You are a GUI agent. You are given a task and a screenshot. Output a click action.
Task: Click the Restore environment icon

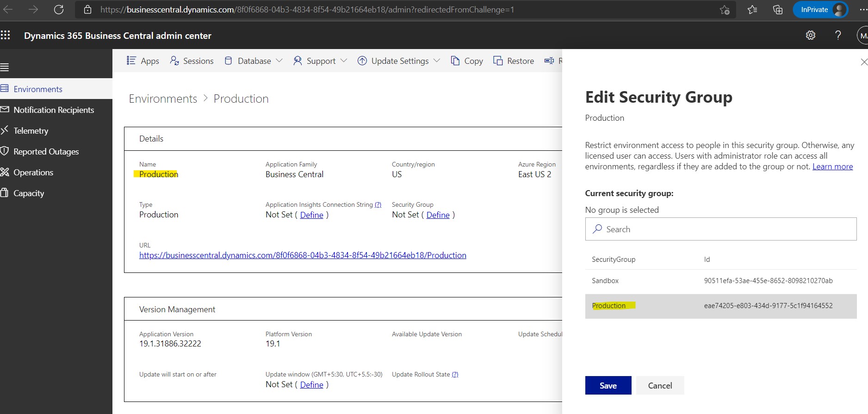498,61
